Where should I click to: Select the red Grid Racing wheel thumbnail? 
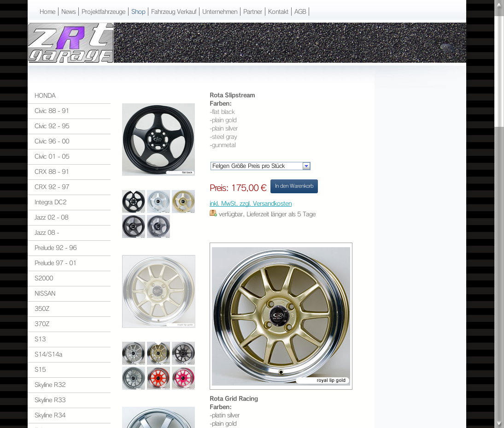tap(158, 378)
